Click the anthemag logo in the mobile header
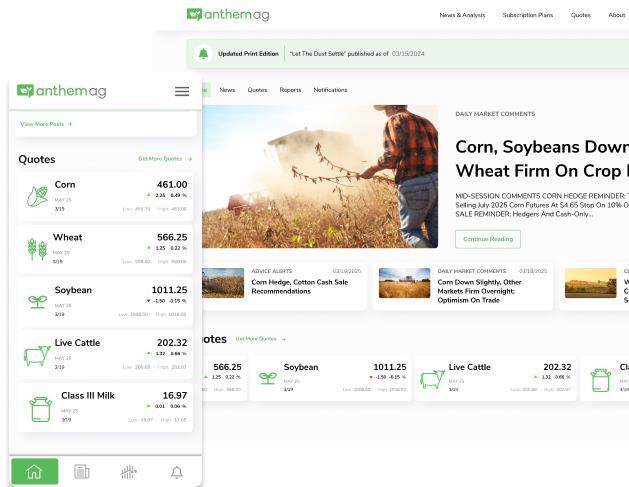 point(61,91)
